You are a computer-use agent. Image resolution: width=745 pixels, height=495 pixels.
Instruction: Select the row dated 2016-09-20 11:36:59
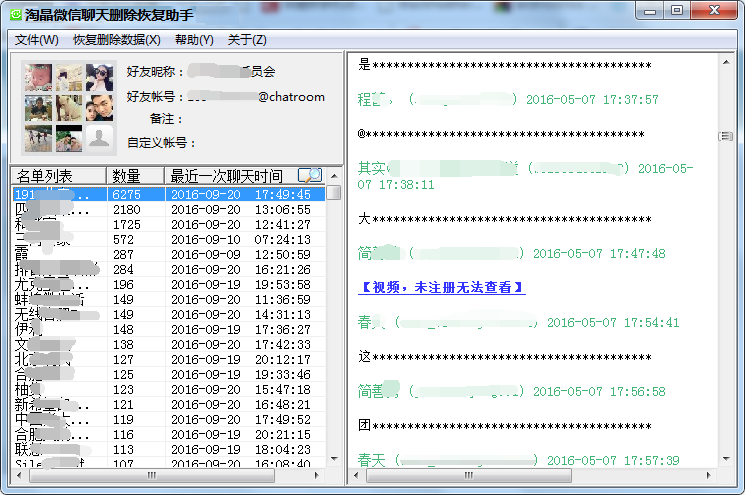pyautogui.click(x=169, y=299)
